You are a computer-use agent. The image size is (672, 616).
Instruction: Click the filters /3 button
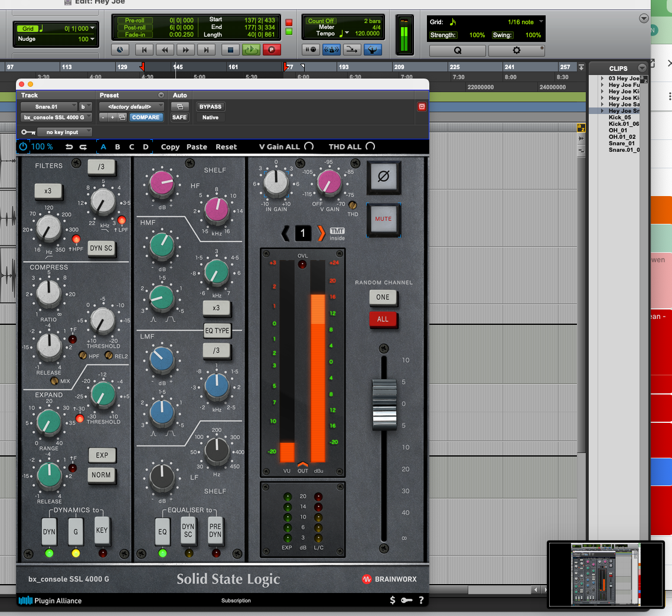coord(102,167)
